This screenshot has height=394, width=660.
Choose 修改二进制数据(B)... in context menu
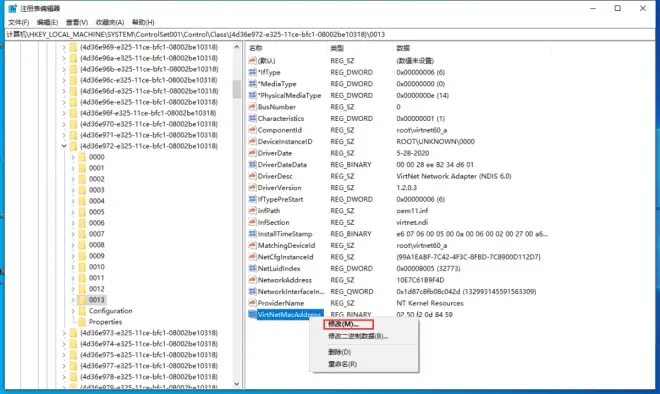tap(358, 336)
